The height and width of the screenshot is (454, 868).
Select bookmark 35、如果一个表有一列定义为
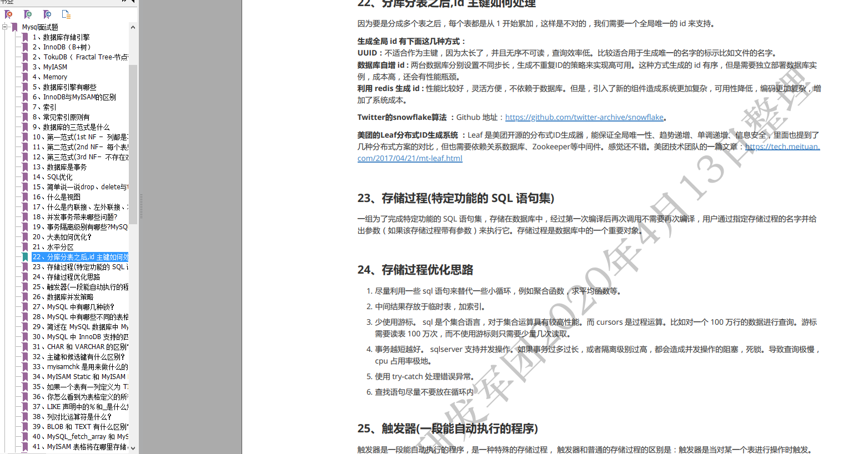tap(80, 387)
